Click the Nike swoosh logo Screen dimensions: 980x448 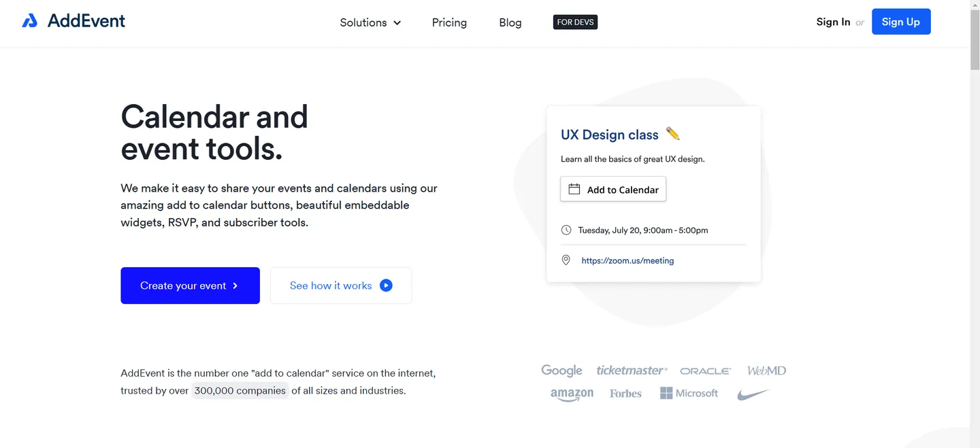tap(753, 394)
